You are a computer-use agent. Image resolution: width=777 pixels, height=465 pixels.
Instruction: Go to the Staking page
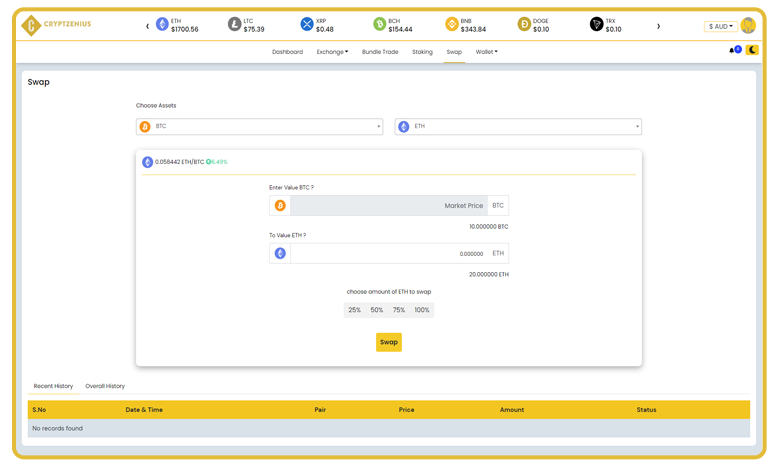tap(422, 52)
